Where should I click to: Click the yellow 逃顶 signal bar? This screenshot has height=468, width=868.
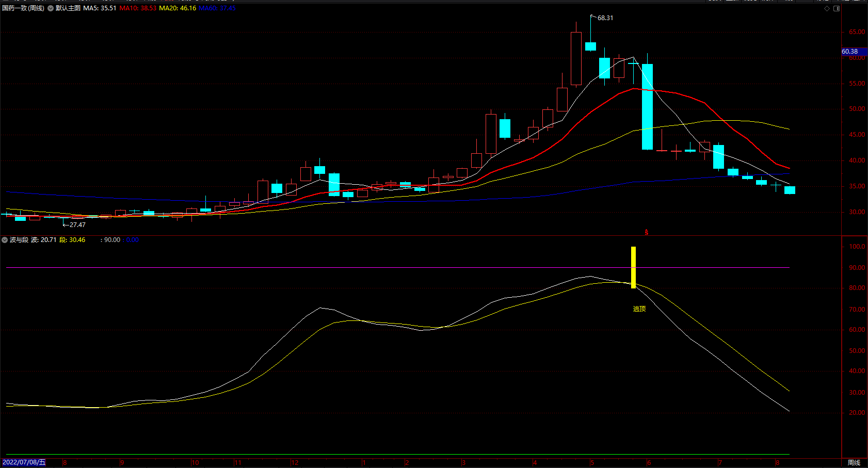[633, 267]
